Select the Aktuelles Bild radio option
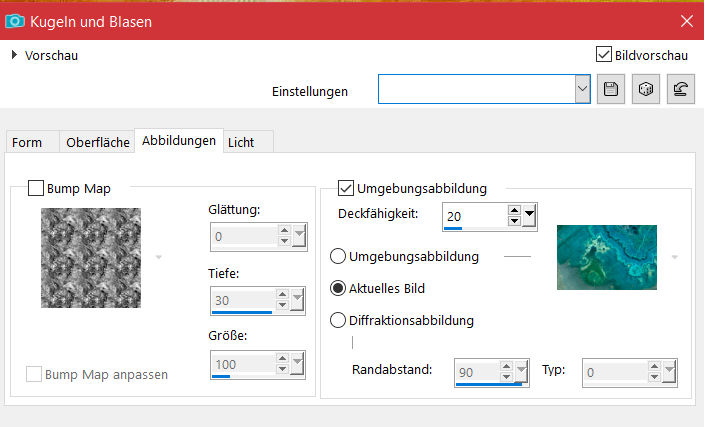This screenshot has width=704, height=427. (338, 288)
